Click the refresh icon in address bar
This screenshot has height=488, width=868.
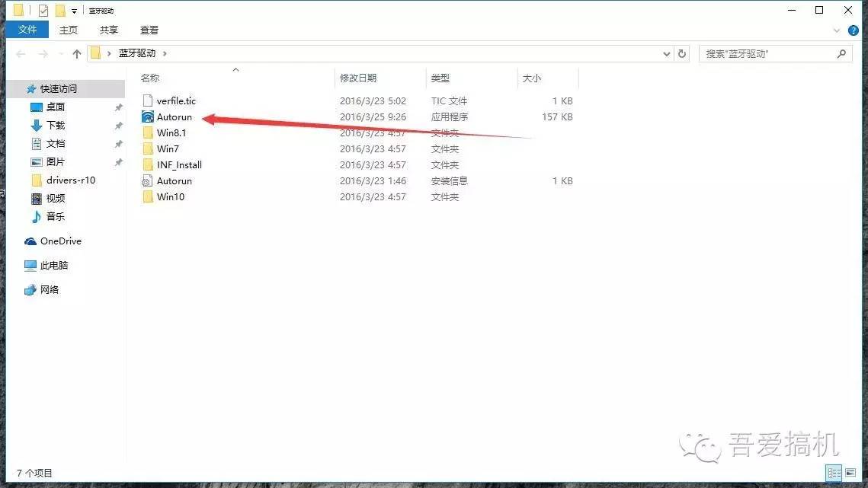pos(682,53)
